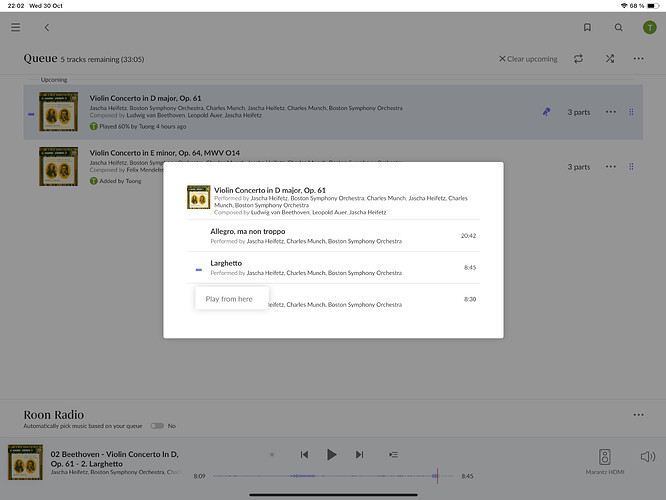
Task: Toggle the shuffle icon
Action: point(610,59)
